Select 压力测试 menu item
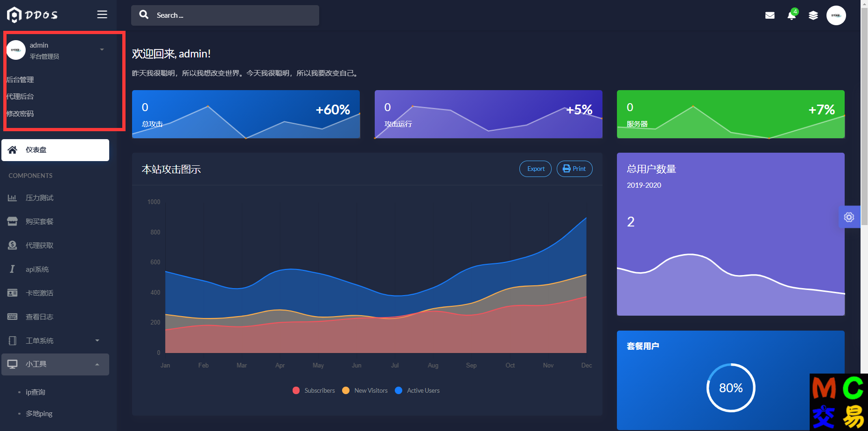 click(x=55, y=198)
